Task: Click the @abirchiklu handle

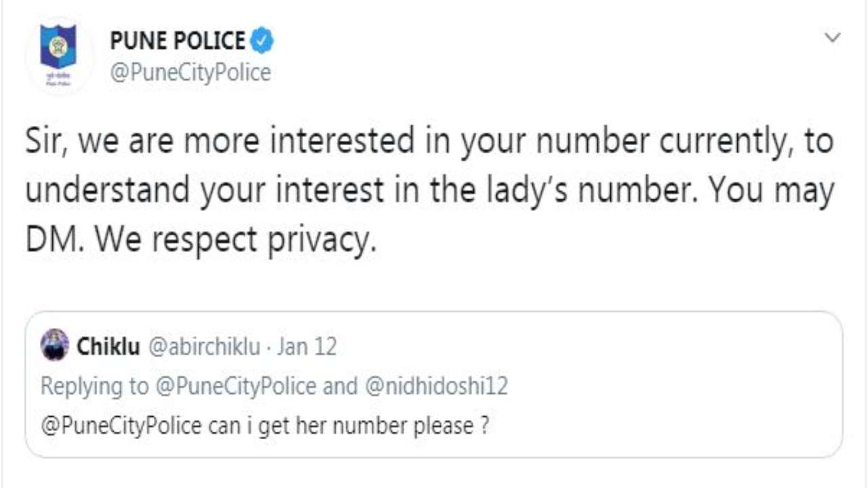Action: [203, 347]
